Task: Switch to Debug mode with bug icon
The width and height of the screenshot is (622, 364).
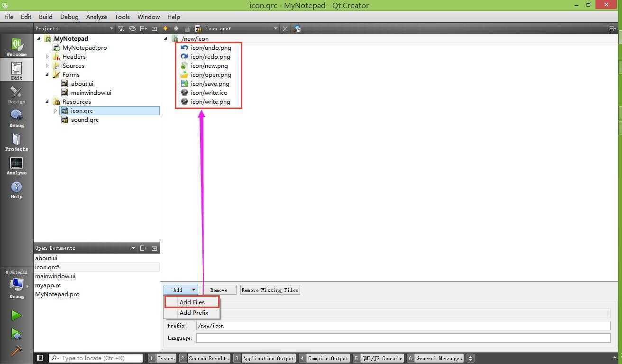Action: pyautogui.click(x=17, y=118)
